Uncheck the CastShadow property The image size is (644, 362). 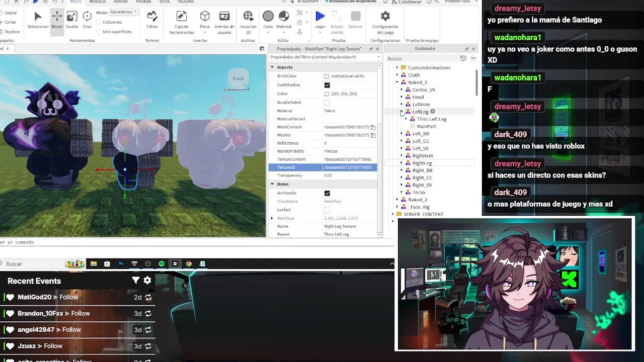tap(327, 85)
